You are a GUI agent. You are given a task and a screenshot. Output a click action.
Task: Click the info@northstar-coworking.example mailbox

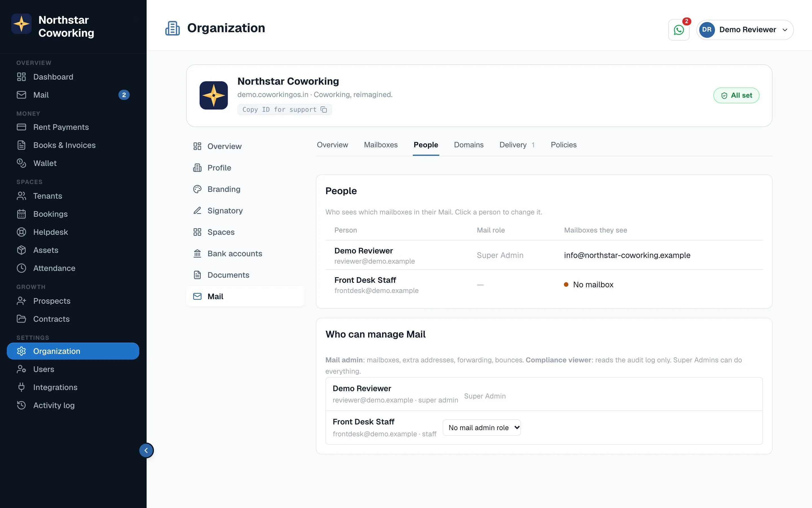(627, 255)
